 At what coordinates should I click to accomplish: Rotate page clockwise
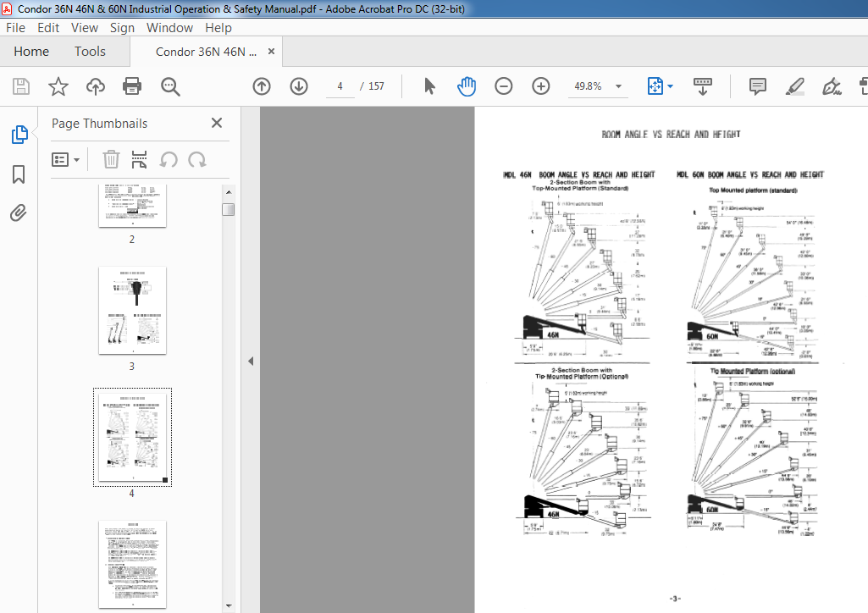pos(197,160)
